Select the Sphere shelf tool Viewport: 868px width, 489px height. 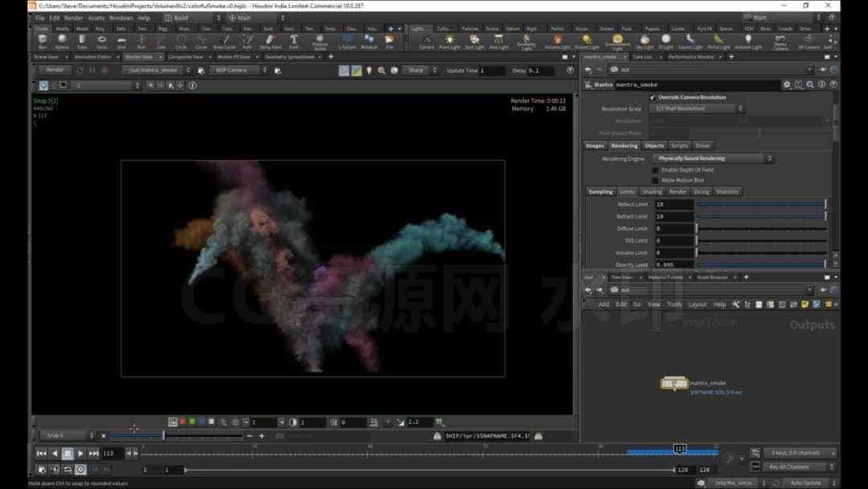(62, 42)
